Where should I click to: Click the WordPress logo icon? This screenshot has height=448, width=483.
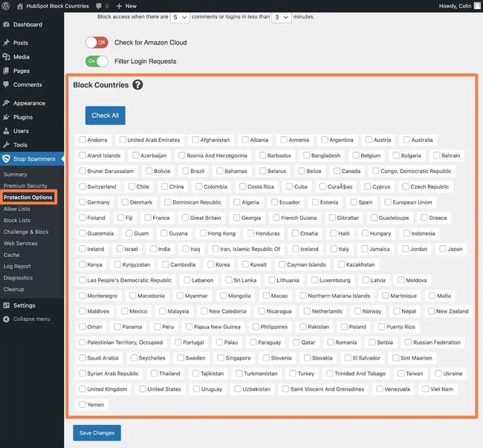pyautogui.click(x=5, y=6)
